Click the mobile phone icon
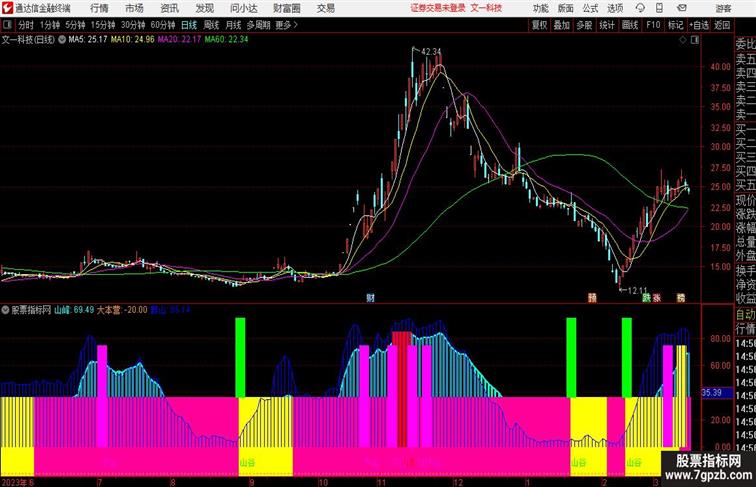This screenshot has width=756, height=487. pos(660,8)
